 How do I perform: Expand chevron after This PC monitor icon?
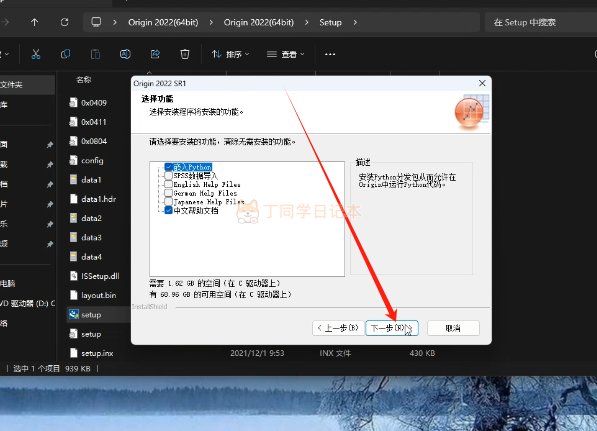tap(115, 22)
